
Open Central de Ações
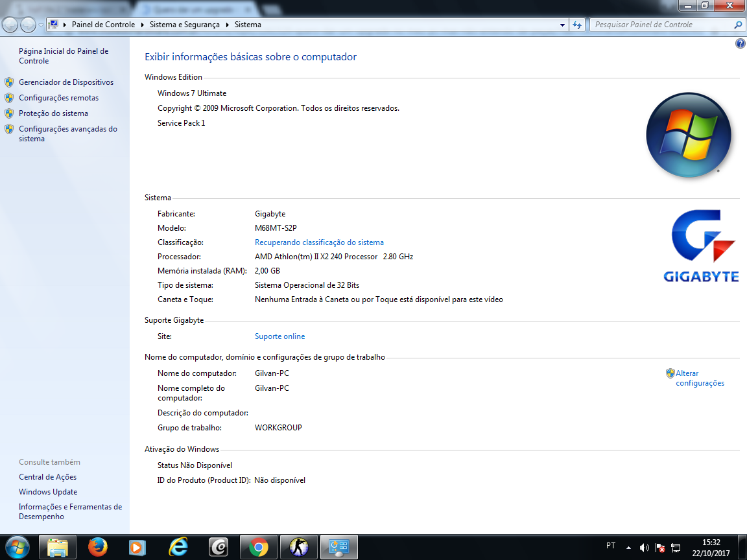coord(47,476)
